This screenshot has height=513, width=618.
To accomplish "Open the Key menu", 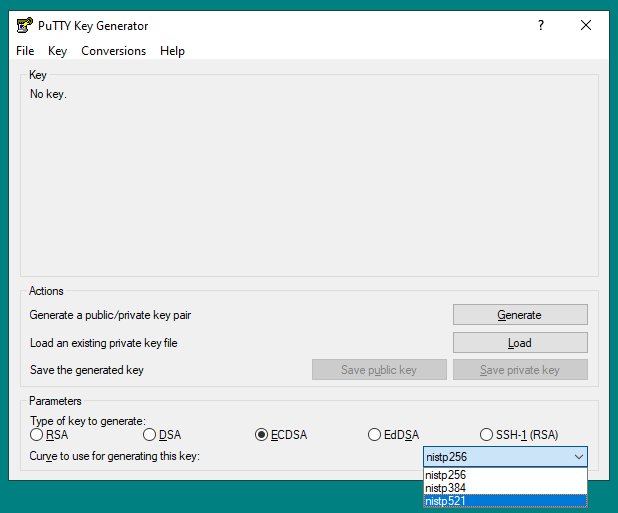I will pyautogui.click(x=57, y=51).
